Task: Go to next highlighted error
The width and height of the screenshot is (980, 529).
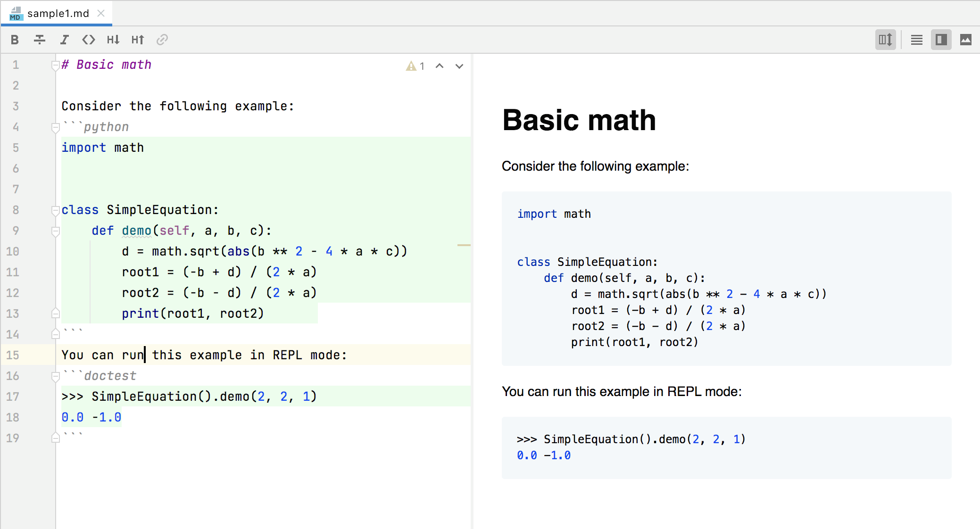Action: coord(459,66)
